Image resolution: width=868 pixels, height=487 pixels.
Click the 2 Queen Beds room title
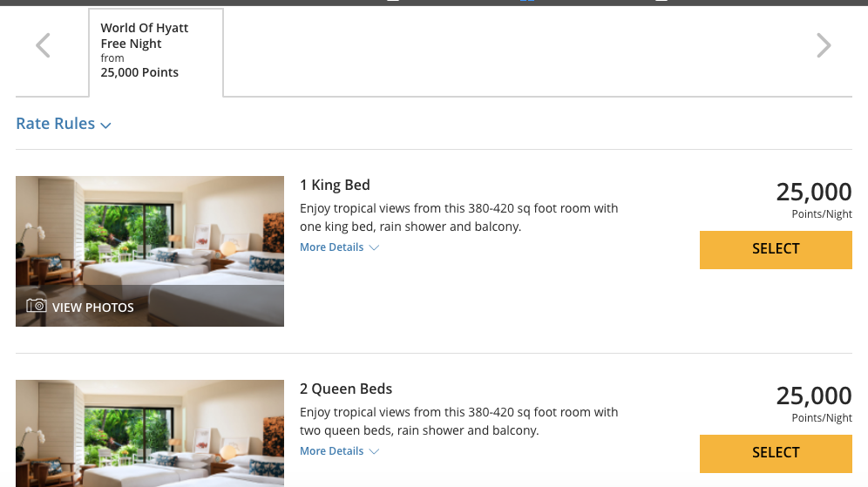pyautogui.click(x=346, y=389)
